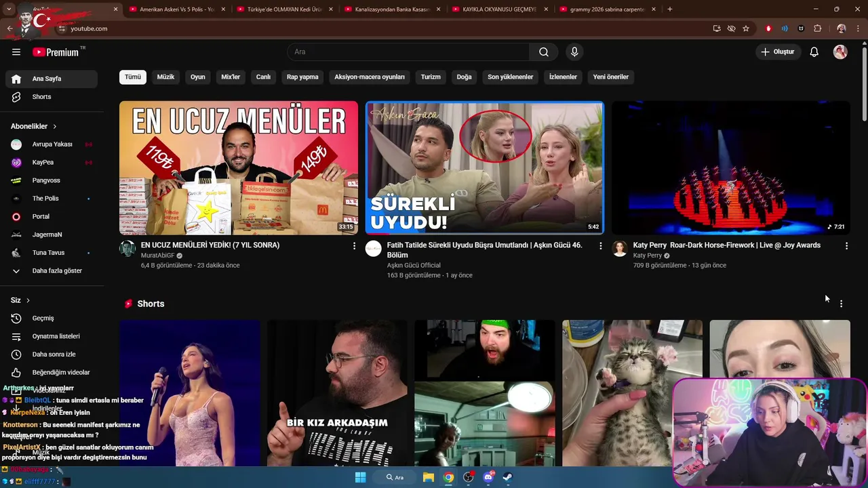Open Katy Perry channel avatar
868x488 pixels.
pyautogui.click(x=620, y=248)
